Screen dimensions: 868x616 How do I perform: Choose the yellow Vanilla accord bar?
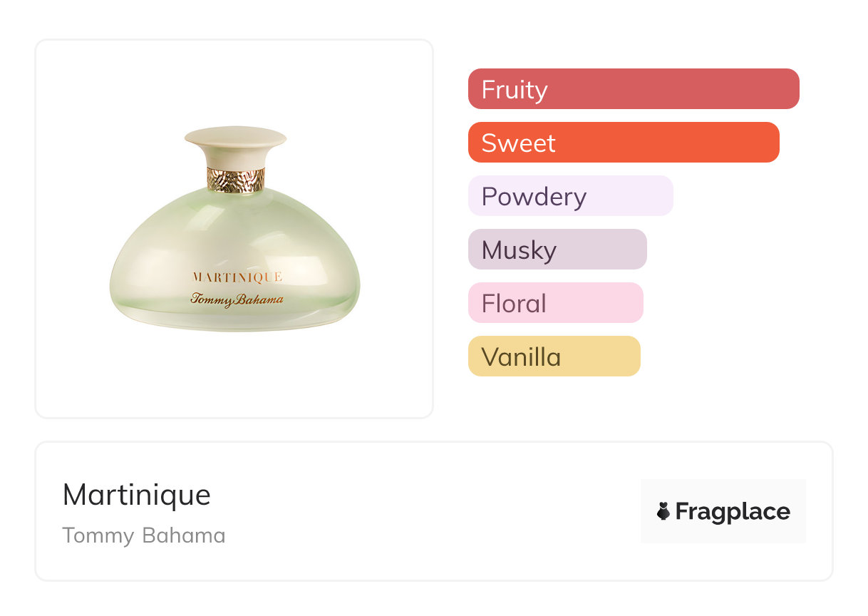tap(554, 356)
